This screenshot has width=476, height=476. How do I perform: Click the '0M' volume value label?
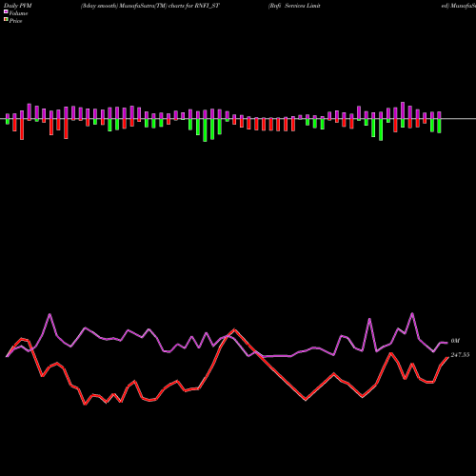click(x=455, y=341)
